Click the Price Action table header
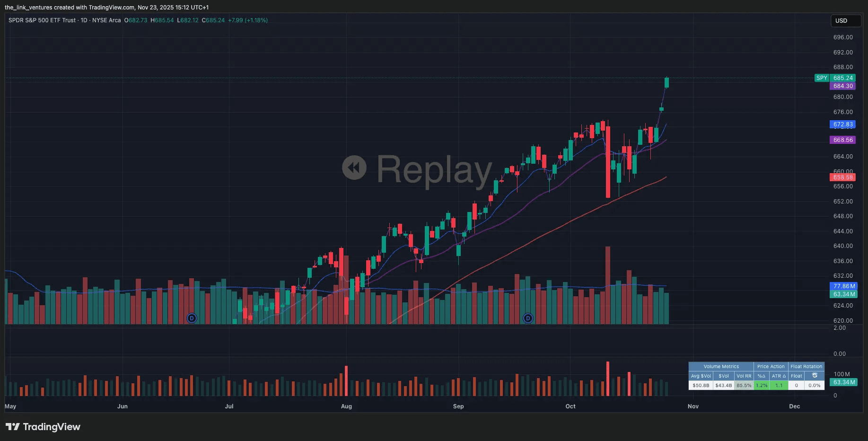The image size is (868, 441). [771, 367]
